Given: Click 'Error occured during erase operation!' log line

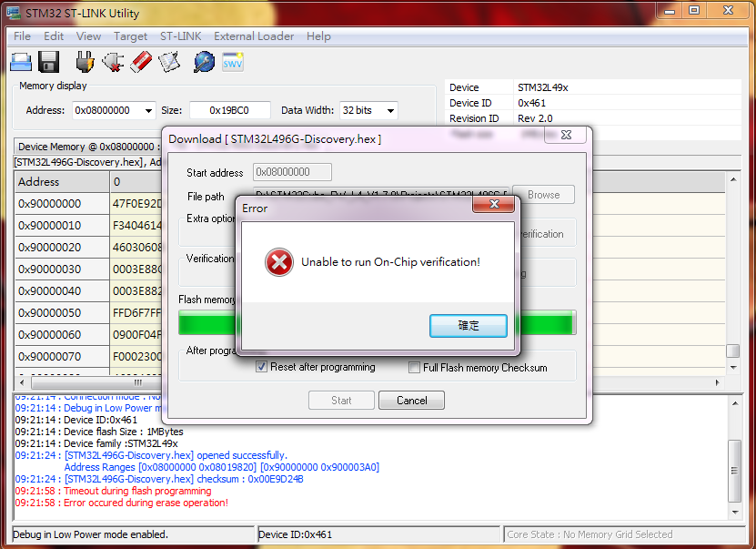Looking at the screenshot, I should [122, 503].
